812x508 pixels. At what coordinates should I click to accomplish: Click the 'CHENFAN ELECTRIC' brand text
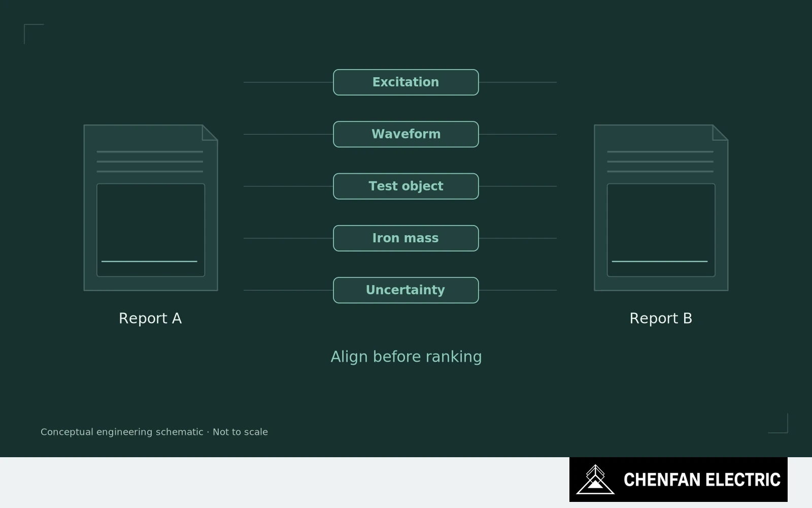[x=702, y=480]
